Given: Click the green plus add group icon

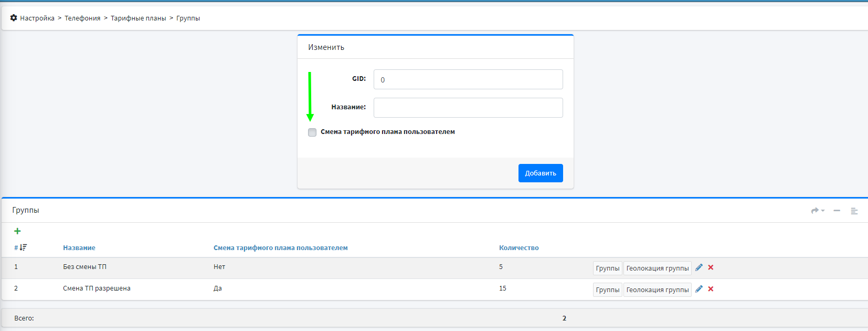Looking at the screenshot, I should tap(17, 231).
